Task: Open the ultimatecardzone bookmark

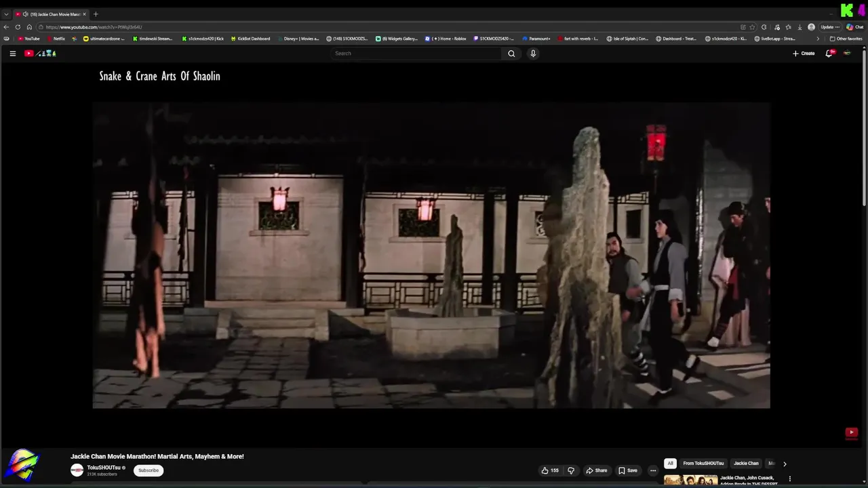Action: click(x=104, y=39)
